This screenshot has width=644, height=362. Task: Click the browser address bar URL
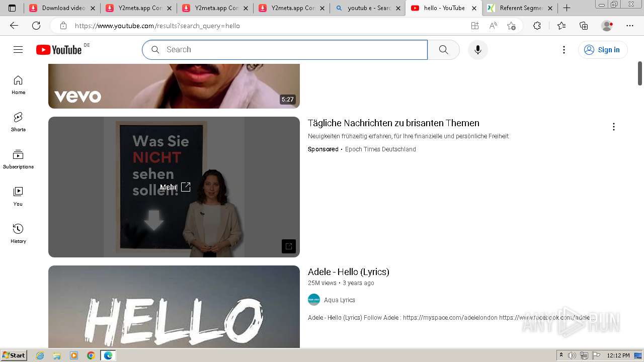click(157, 26)
